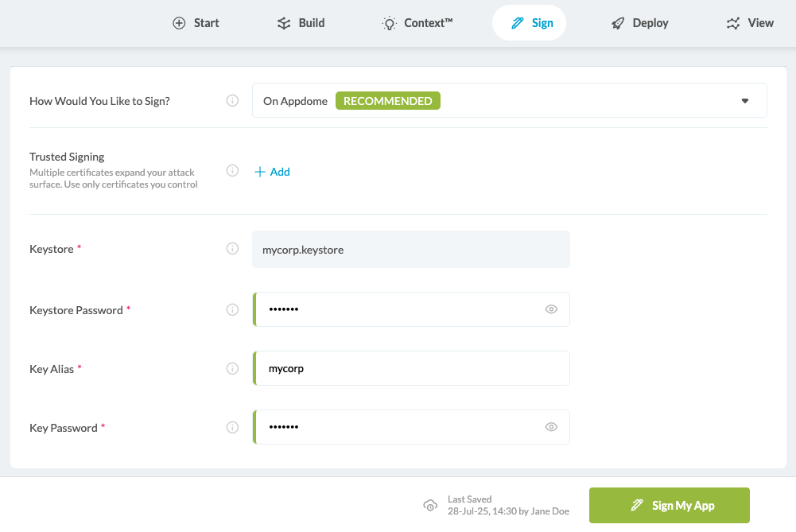
Task: Open the Deploy tab
Action: (x=639, y=23)
